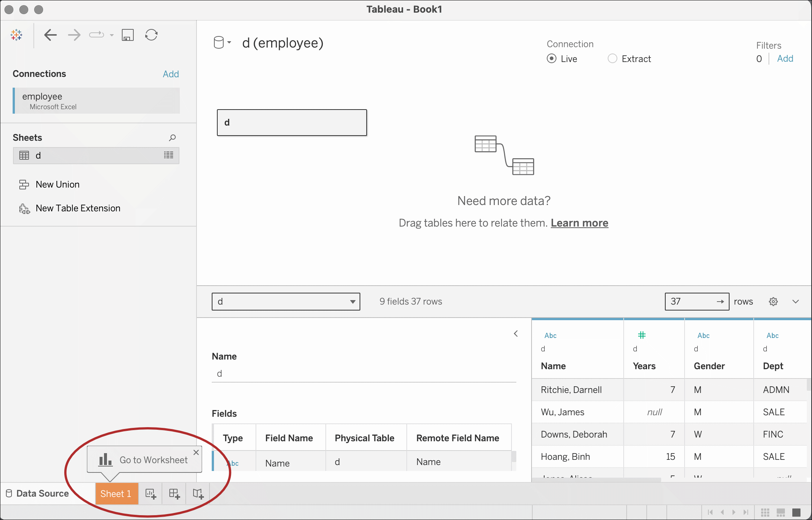
Task: Click the Tableau start page logo icon
Action: point(16,35)
